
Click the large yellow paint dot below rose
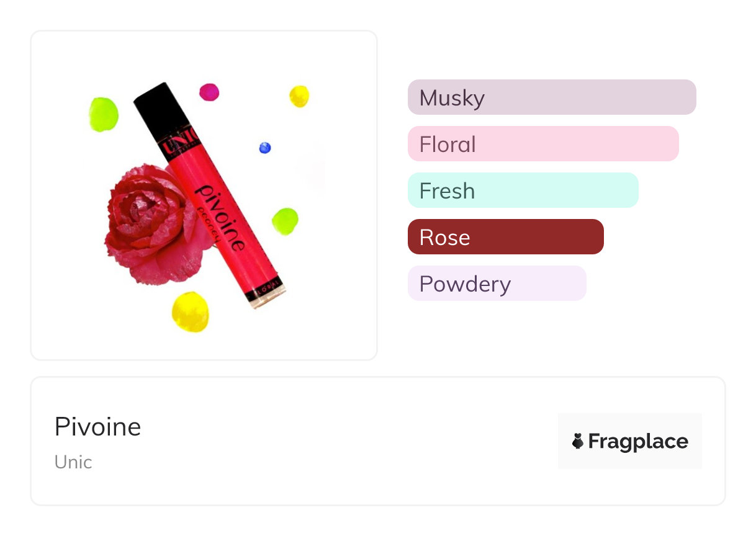(x=191, y=311)
